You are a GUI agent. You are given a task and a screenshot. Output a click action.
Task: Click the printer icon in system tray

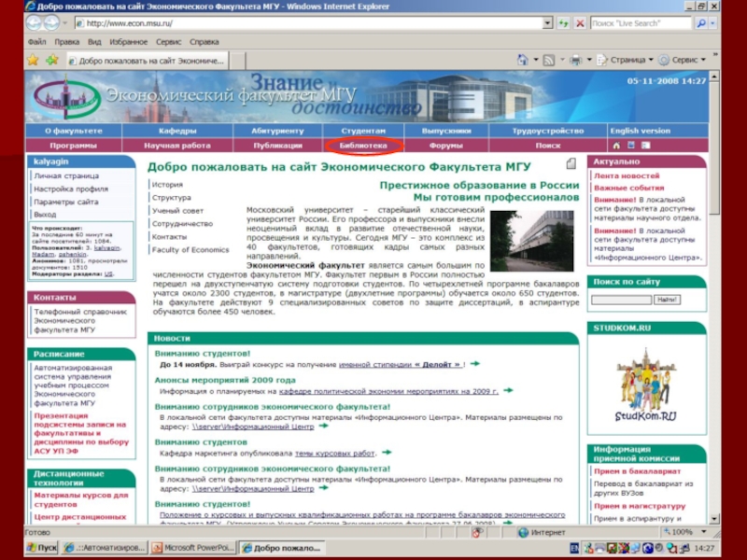pyautogui.click(x=599, y=548)
